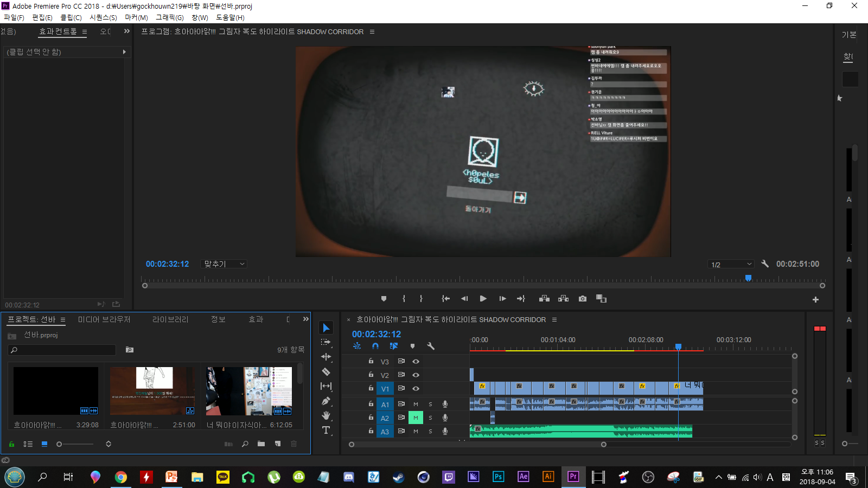This screenshot has width=868, height=488.
Task: Create new bin in project panel
Action: pyautogui.click(x=261, y=444)
